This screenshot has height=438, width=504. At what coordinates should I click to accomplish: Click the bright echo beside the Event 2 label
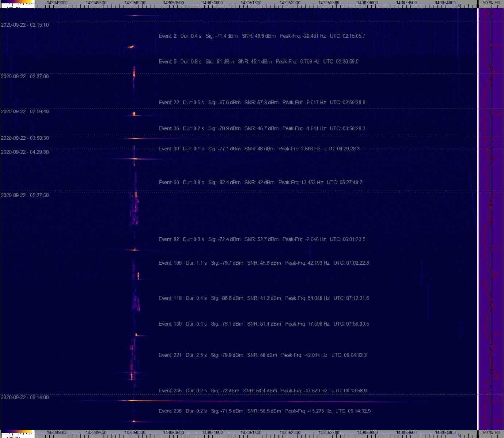(x=131, y=47)
